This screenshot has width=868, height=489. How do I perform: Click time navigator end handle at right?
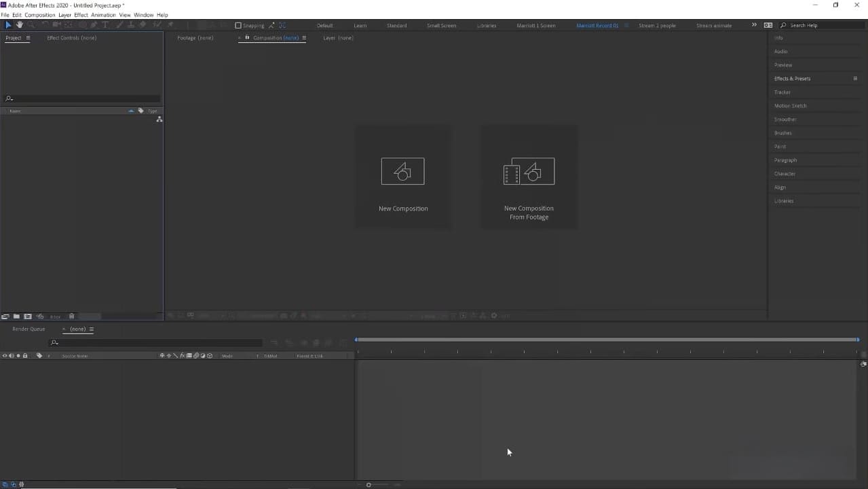click(x=858, y=340)
